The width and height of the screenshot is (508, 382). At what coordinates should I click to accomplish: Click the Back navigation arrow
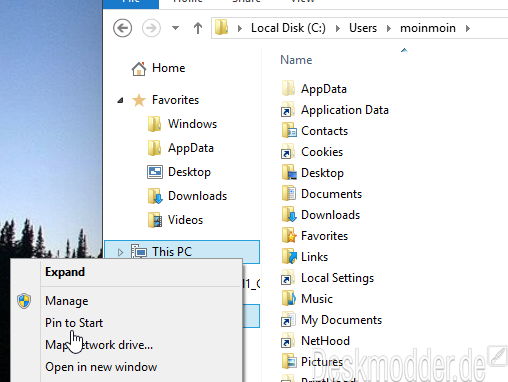[x=122, y=28]
